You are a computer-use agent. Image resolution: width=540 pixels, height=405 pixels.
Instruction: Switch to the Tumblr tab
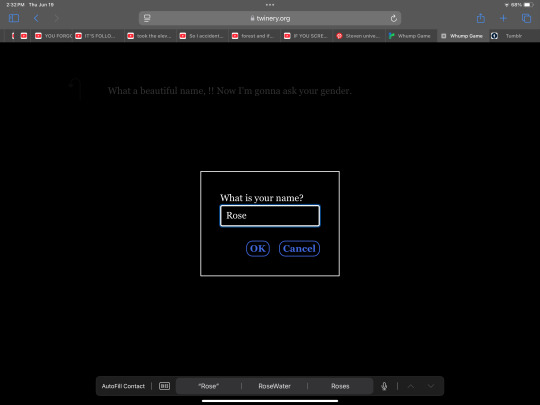513,36
